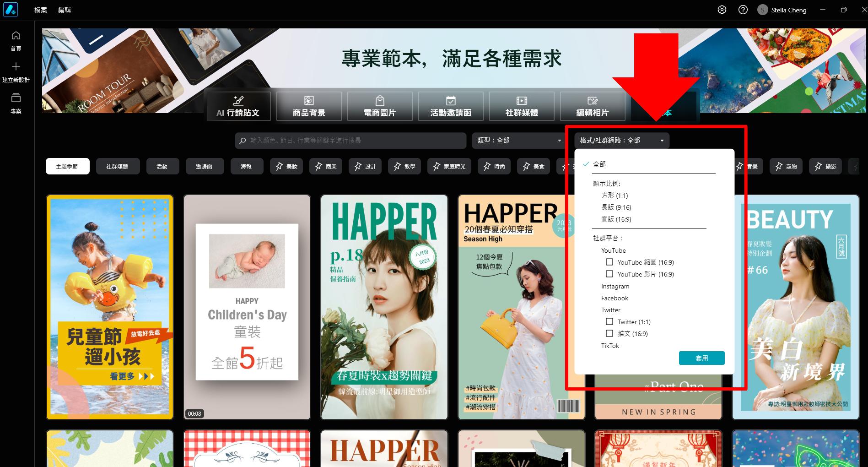This screenshot has height=467, width=868.
Task: Choose the 寬版 (16:9) aspect ratio
Action: click(x=616, y=219)
